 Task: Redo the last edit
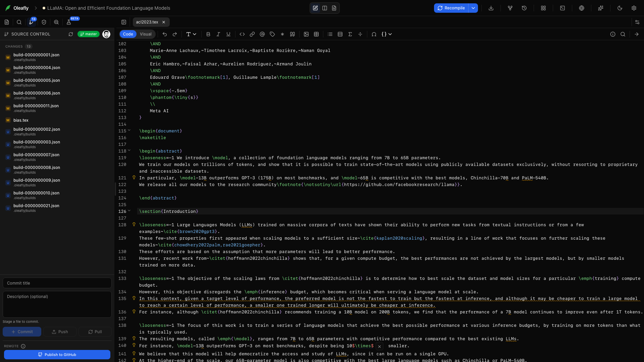coord(175,34)
